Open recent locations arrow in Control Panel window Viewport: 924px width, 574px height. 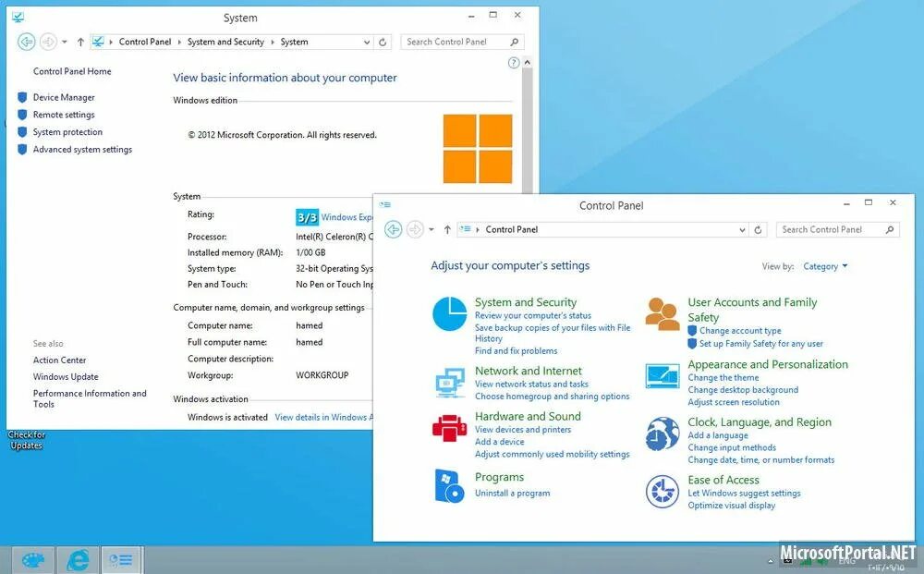[x=432, y=229]
